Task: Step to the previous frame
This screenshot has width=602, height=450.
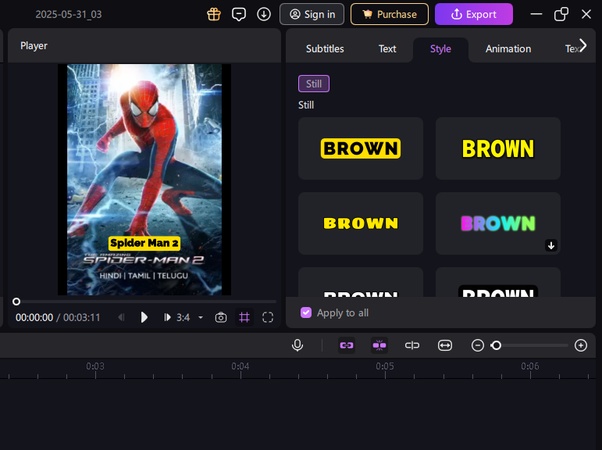Action: pos(121,317)
